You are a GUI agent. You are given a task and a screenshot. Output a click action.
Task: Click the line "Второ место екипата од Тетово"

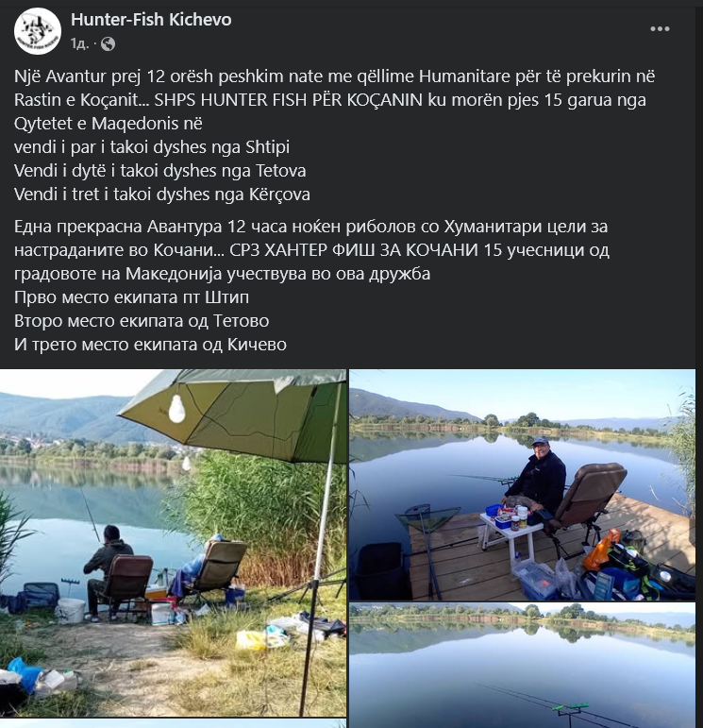pos(142,321)
